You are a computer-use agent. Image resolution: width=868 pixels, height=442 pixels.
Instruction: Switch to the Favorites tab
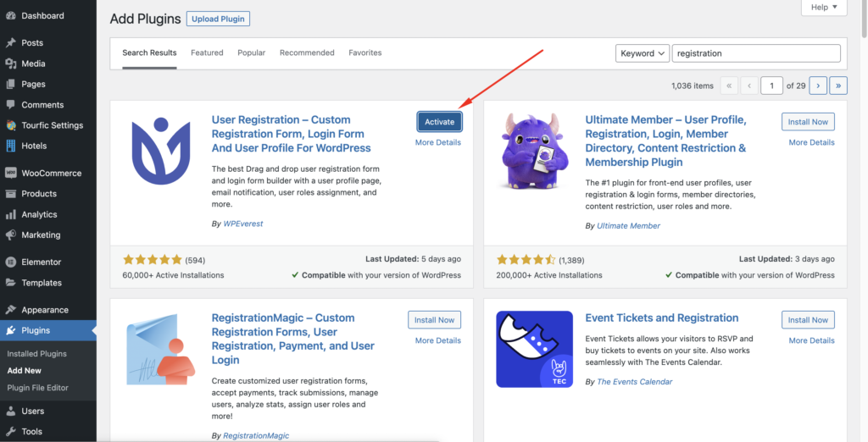(x=364, y=53)
